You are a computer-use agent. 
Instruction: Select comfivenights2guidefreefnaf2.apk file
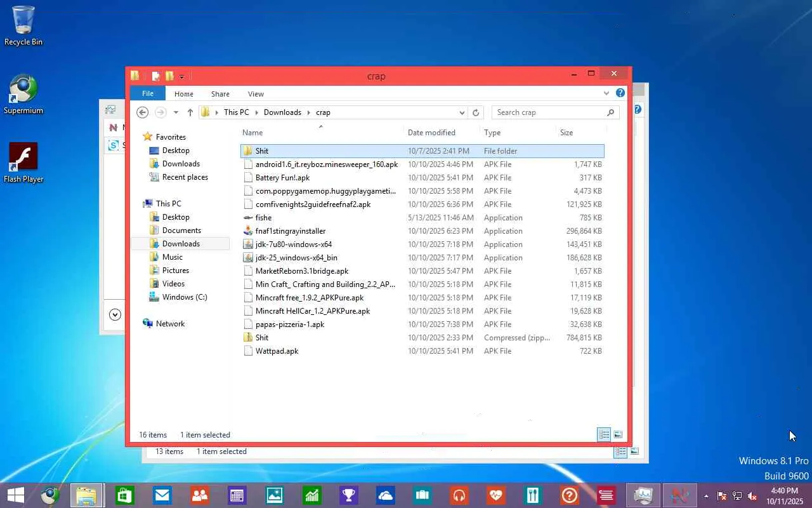[x=313, y=204]
